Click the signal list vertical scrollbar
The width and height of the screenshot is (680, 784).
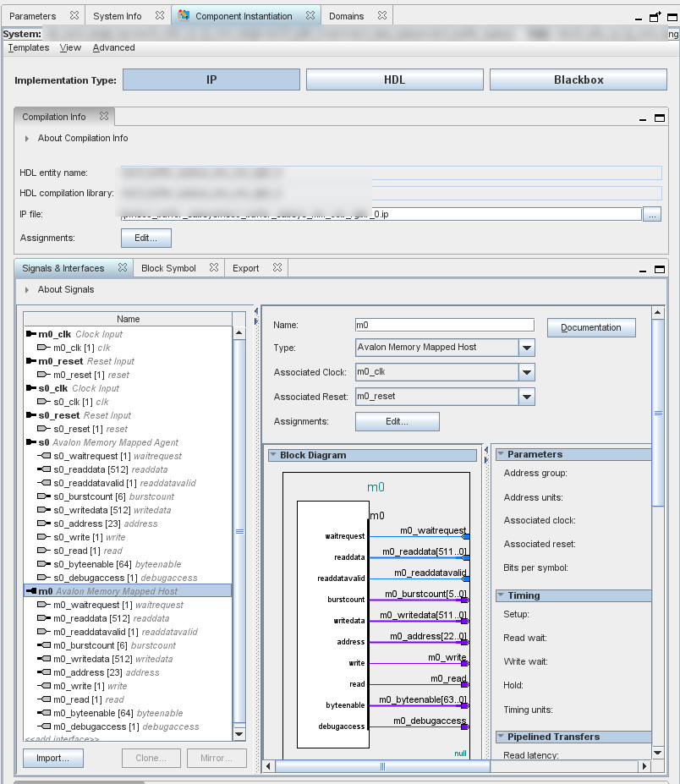(239, 533)
